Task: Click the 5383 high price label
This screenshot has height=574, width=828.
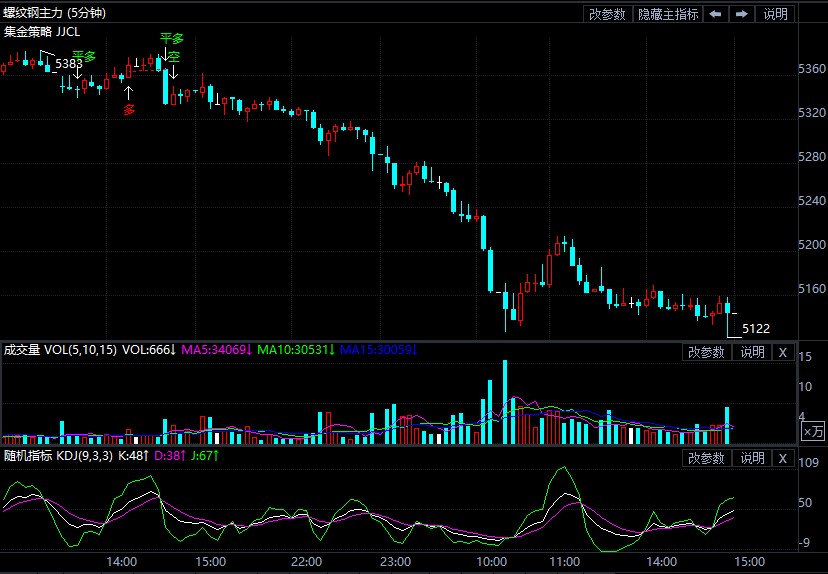Action: click(69, 63)
